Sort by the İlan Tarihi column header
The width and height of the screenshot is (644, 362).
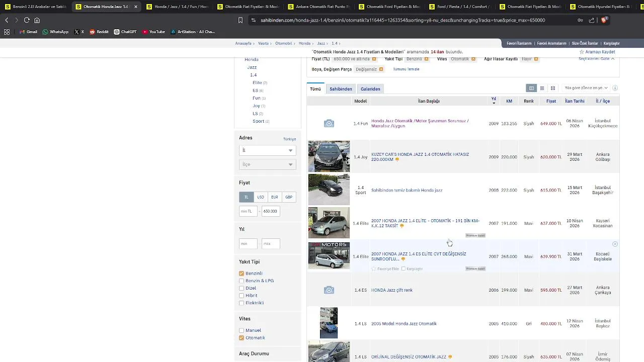pyautogui.click(x=575, y=101)
